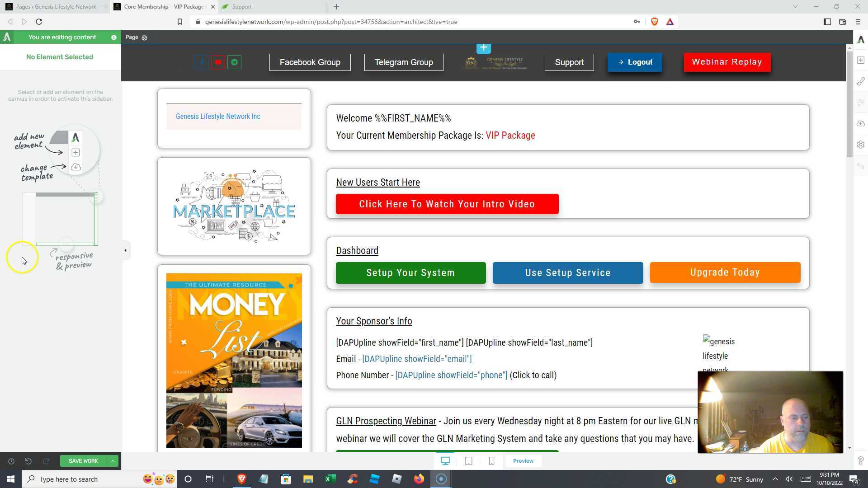
Task: Switch to desktop preview mode
Action: 445,461
